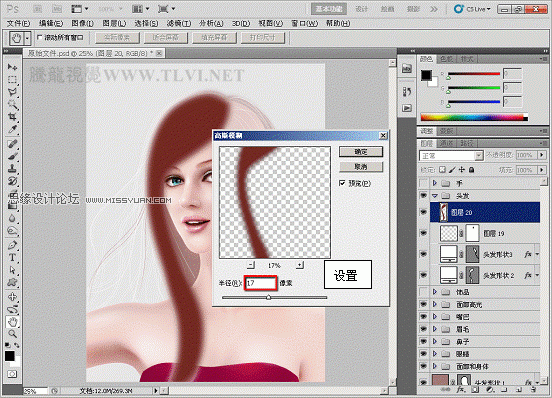Hide the 嘴巴 group
The height and width of the screenshot is (398, 552).
point(424,317)
